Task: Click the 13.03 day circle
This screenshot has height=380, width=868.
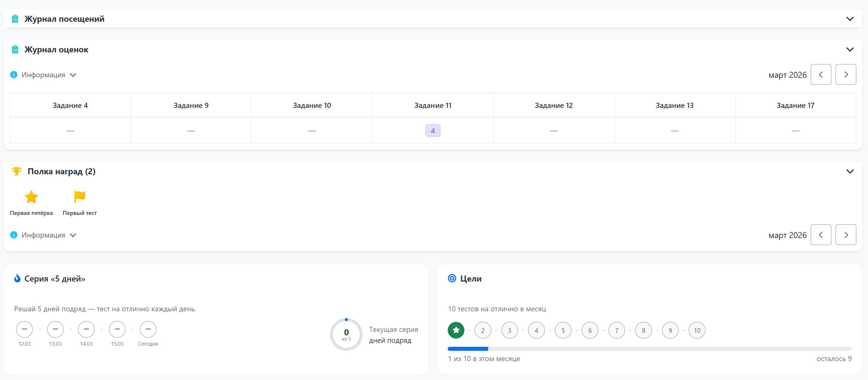Action: 56,329
